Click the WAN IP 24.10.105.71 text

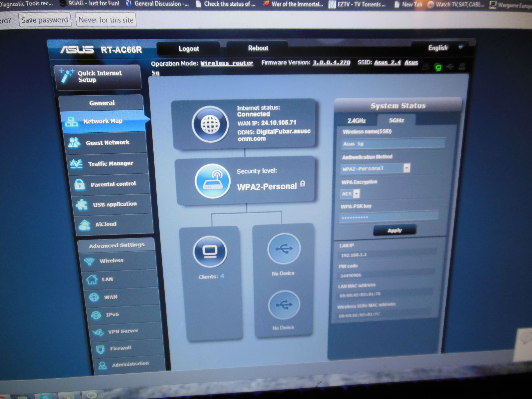[267, 123]
